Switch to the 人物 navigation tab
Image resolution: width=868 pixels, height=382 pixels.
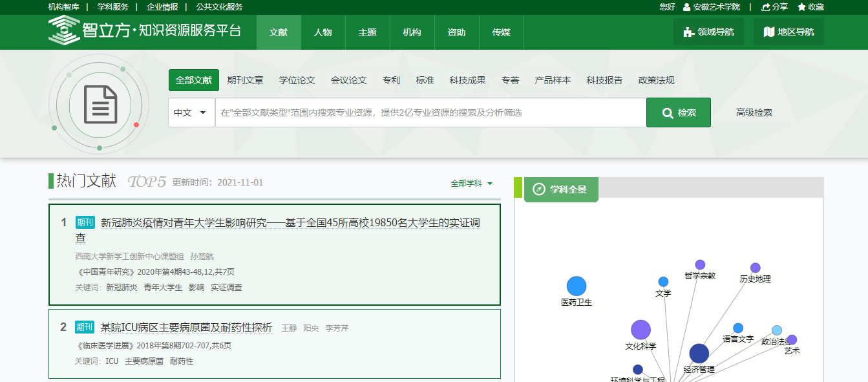pyautogui.click(x=323, y=32)
